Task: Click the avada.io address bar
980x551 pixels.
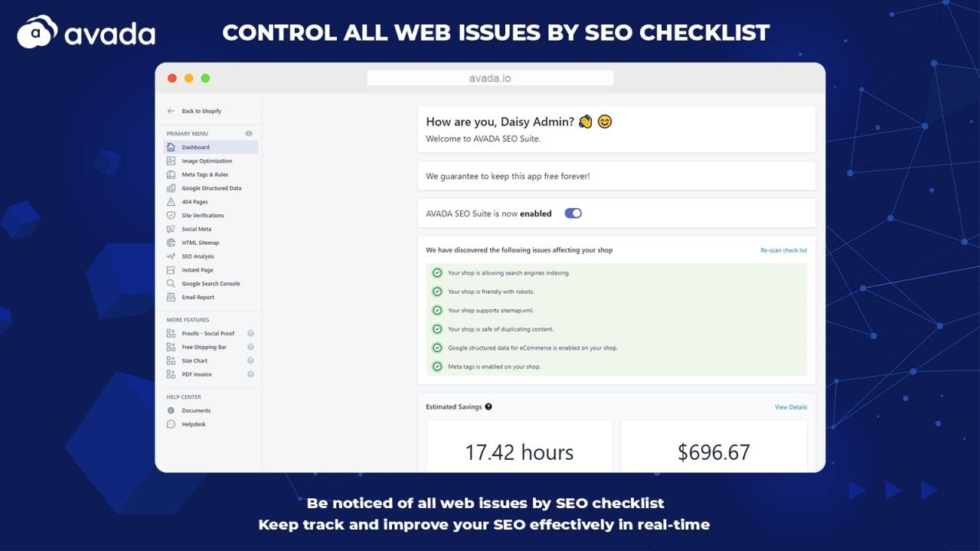Action: click(x=490, y=78)
